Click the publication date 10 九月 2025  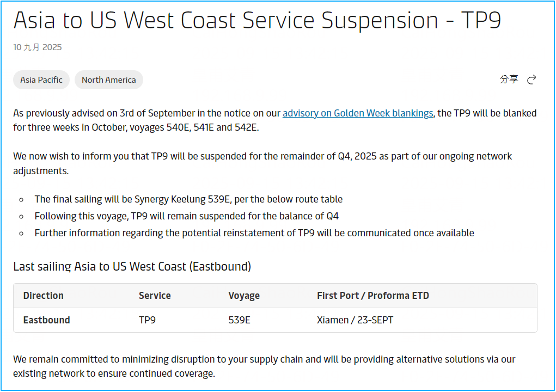click(37, 47)
